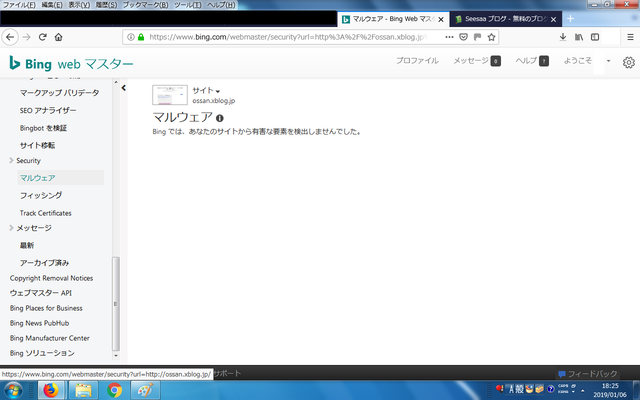Show hidden system tray icons arrow

click(582, 391)
